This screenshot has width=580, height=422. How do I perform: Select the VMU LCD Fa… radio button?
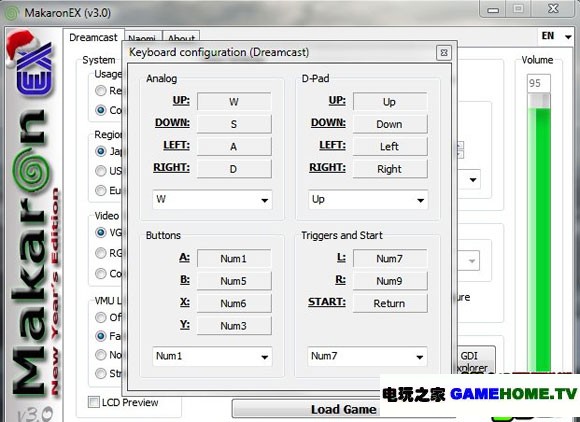click(101, 335)
